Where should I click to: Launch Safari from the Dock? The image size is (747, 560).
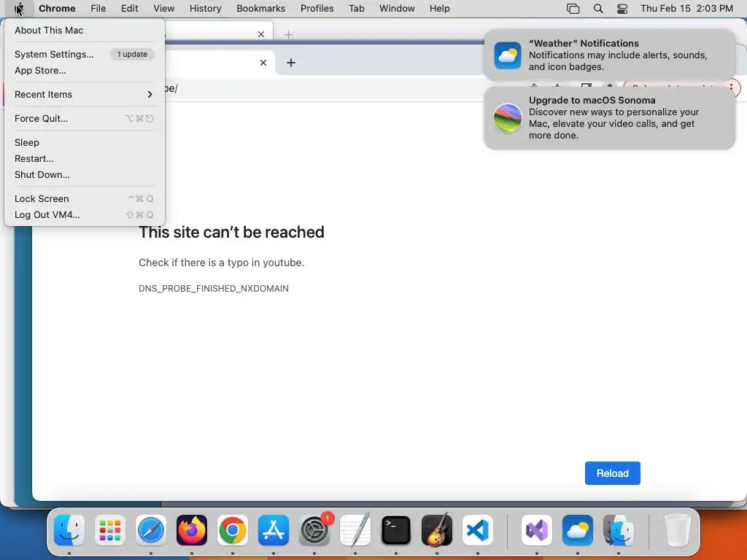(x=151, y=530)
